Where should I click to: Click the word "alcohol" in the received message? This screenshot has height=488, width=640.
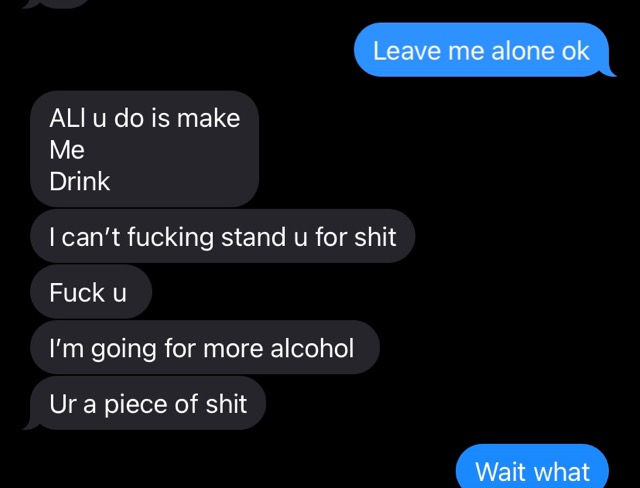[x=312, y=348]
